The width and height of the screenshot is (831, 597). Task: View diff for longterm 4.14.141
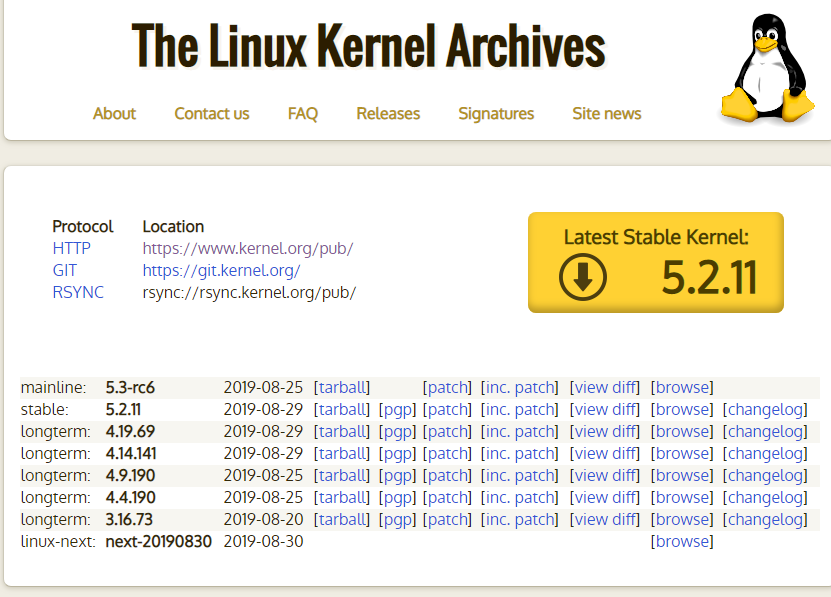605,454
